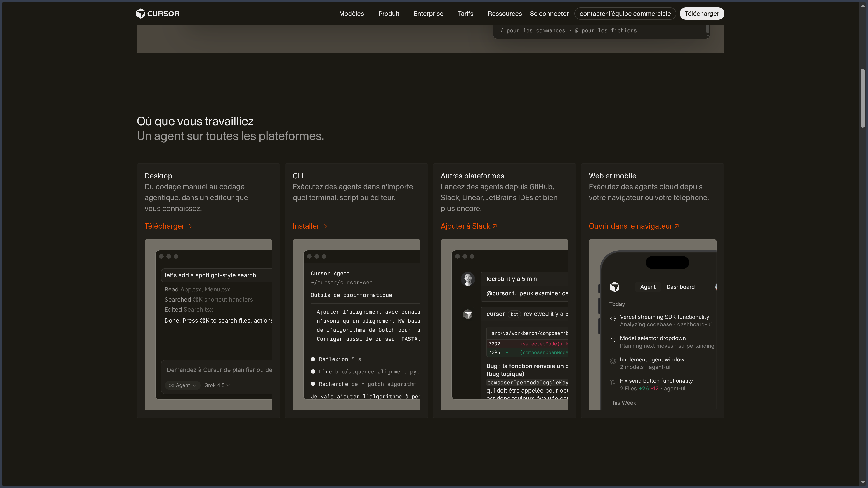The width and height of the screenshot is (868, 488).
Task: Click the 'let's add a spotlight-style search' field
Action: (217, 275)
